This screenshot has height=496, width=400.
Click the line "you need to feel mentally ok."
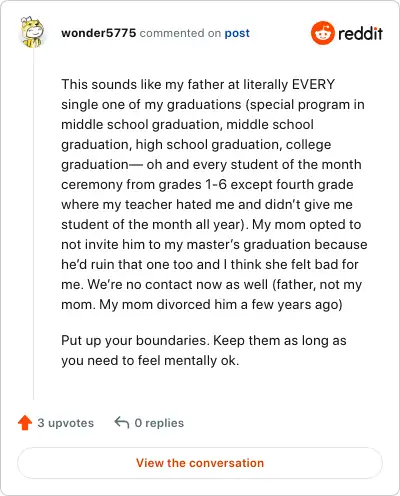pos(150,361)
